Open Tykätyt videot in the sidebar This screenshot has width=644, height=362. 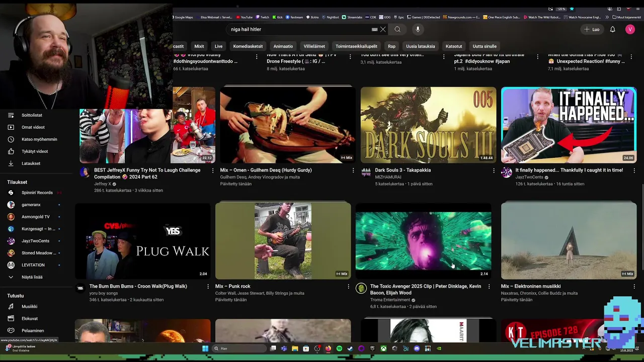pyautogui.click(x=35, y=151)
